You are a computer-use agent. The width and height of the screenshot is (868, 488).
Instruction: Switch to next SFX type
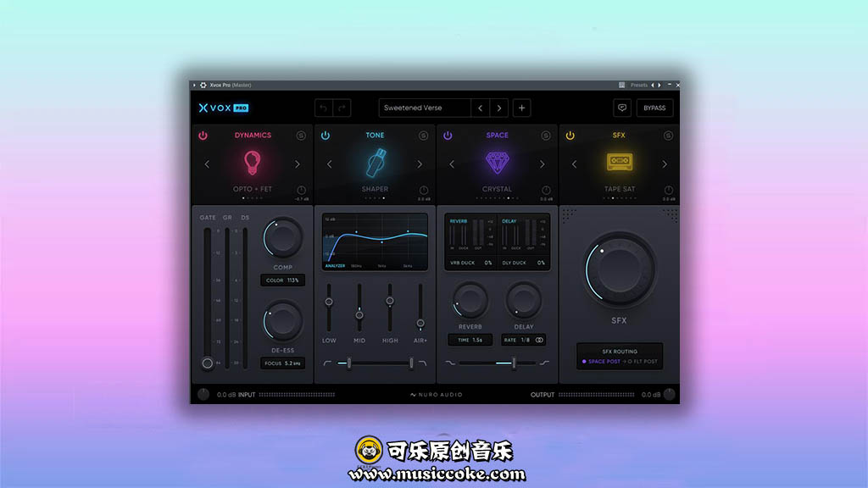tap(665, 164)
